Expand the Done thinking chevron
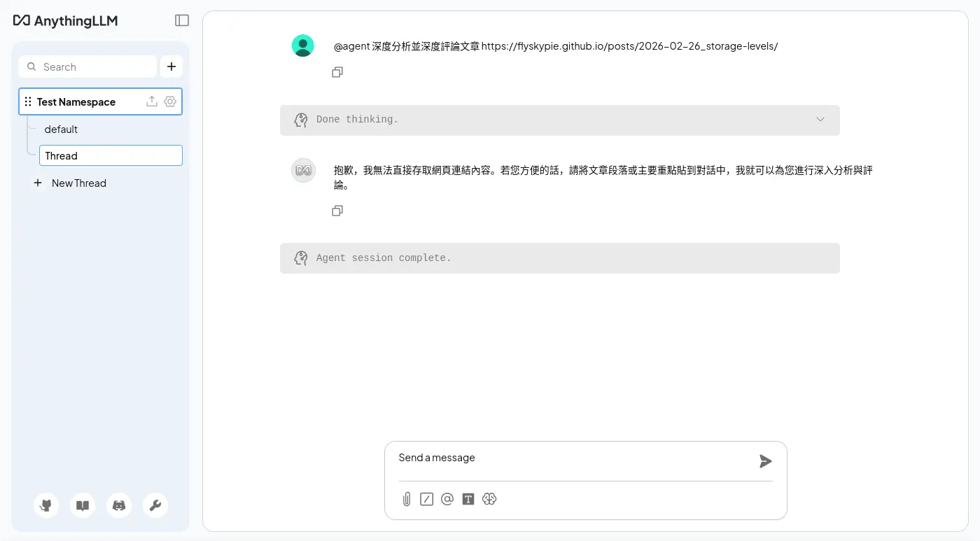 (820, 120)
